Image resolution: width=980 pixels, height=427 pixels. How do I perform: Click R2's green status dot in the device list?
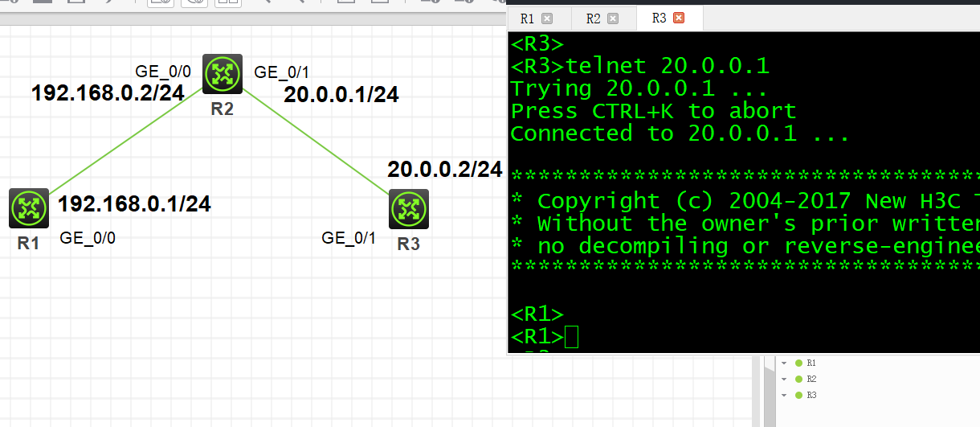(798, 379)
